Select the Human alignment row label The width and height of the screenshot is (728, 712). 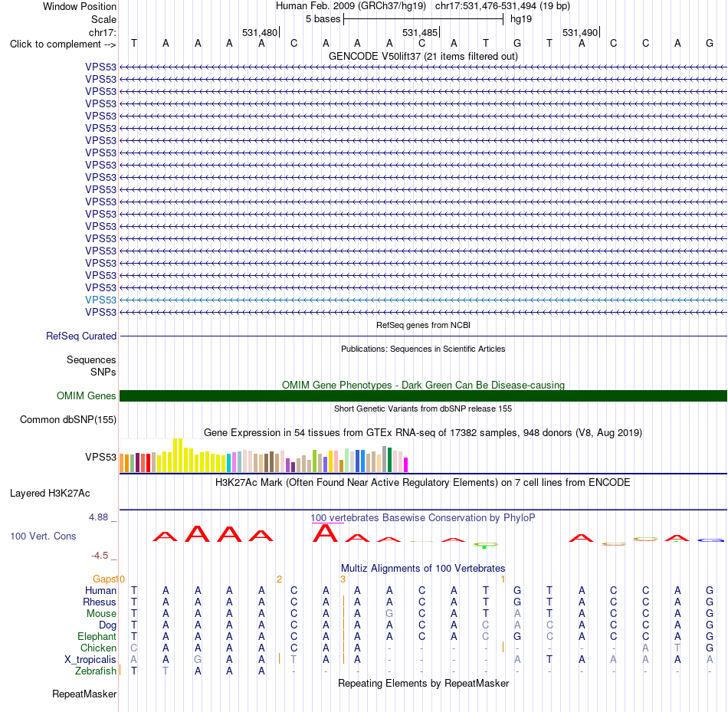pyautogui.click(x=100, y=590)
